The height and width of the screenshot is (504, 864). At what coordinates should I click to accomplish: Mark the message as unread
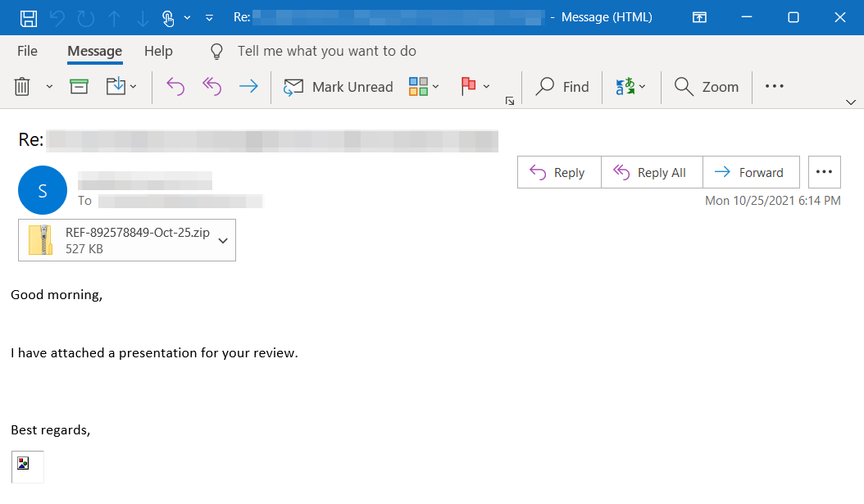click(x=338, y=86)
